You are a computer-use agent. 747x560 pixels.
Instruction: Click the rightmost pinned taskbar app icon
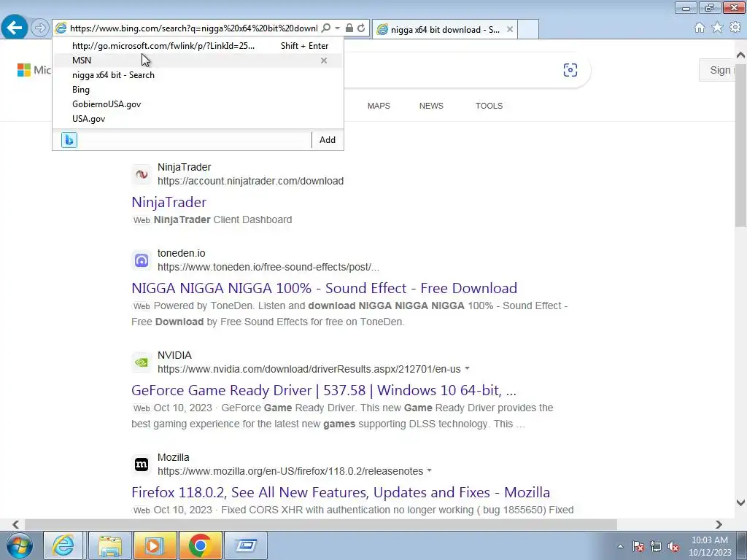(245, 545)
